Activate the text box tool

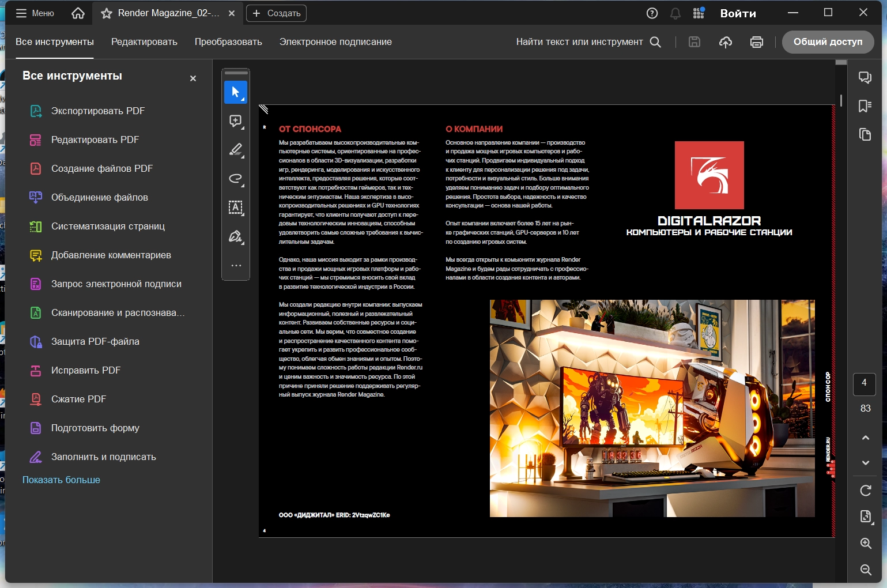(x=235, y=208)
